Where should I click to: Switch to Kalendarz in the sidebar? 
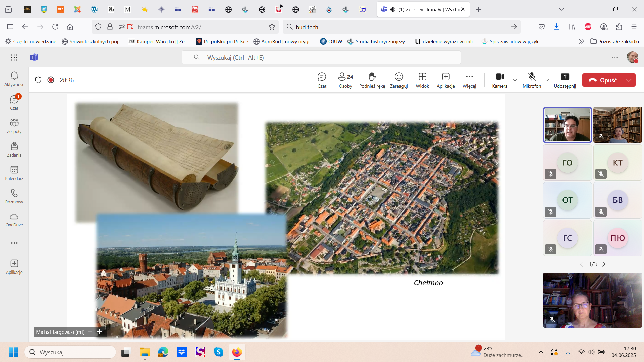point(14,173)
